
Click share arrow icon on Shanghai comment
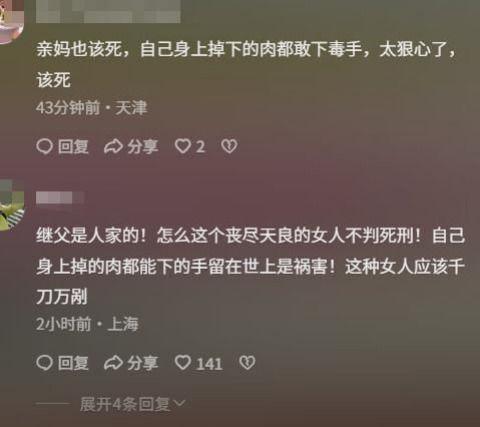coord(113,363)
